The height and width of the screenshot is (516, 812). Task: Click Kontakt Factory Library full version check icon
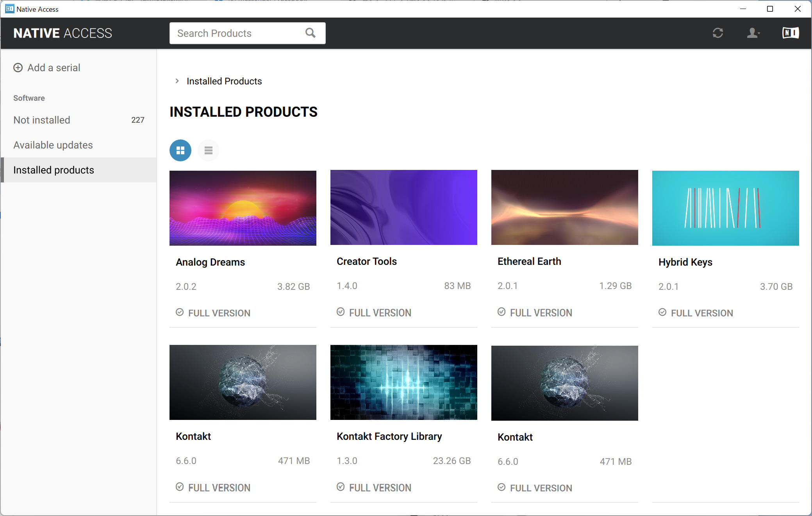click(341, 487)
